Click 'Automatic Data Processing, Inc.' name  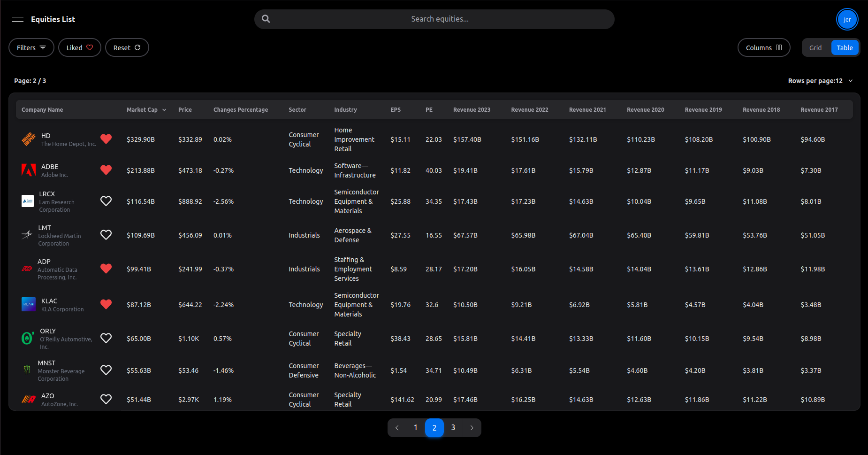pyautogui.click(x=57, y=274)
